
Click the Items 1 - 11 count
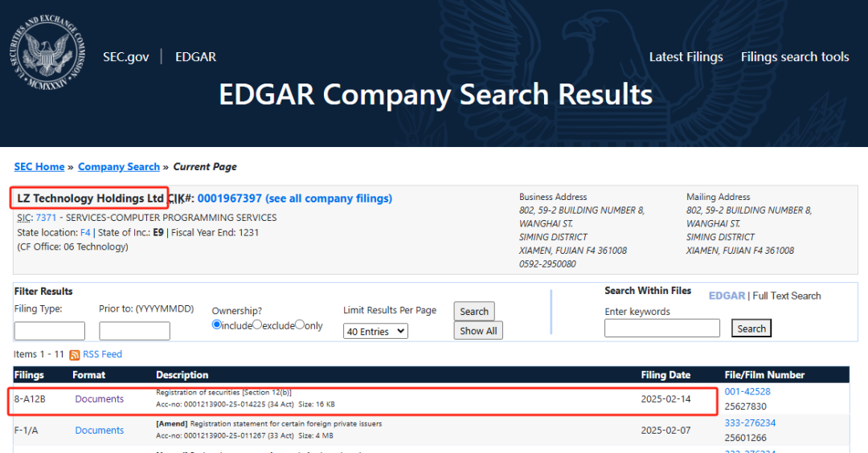[39, 354]
